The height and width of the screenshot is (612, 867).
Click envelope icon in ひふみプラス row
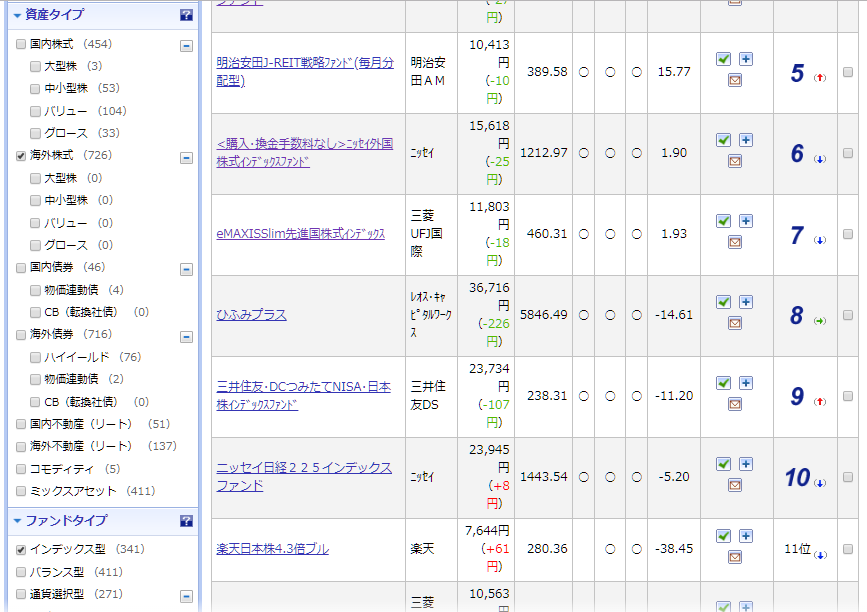coord(735,323)
